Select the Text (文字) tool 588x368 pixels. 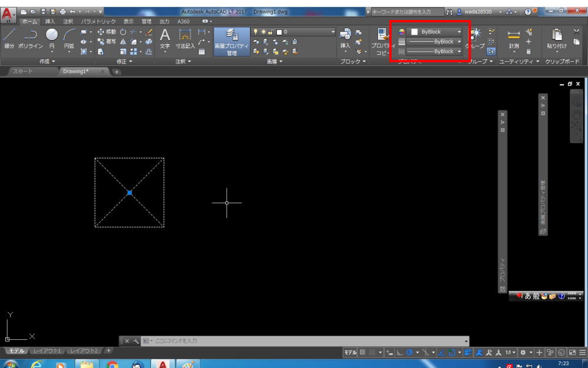[x=165, y=39]
